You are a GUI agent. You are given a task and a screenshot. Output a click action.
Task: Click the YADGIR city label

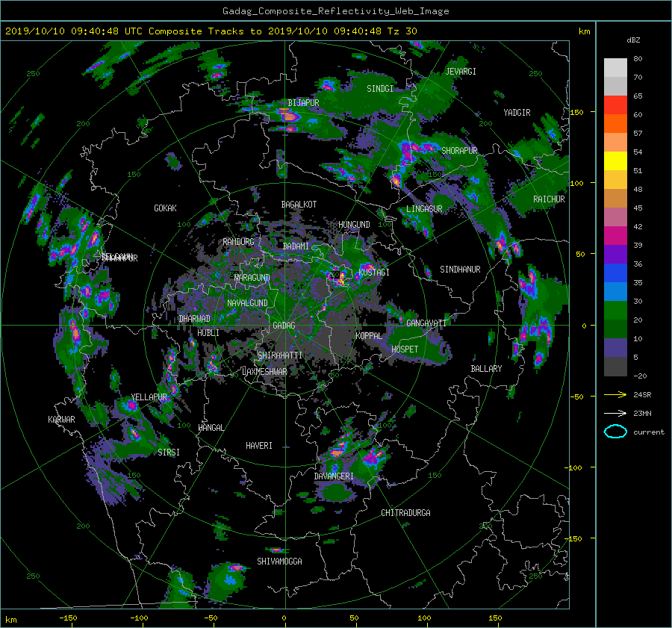coord(517,113)
